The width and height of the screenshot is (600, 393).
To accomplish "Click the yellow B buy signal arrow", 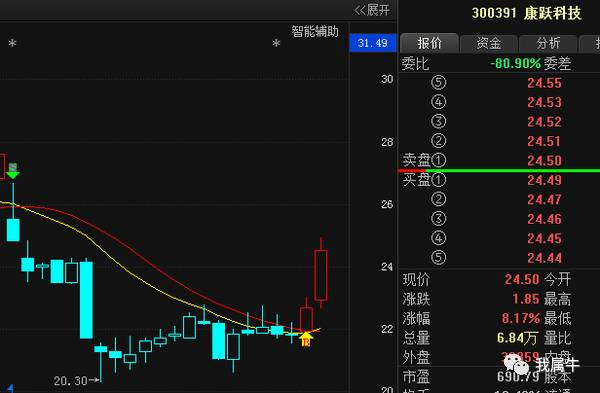I will click(306, 339).
